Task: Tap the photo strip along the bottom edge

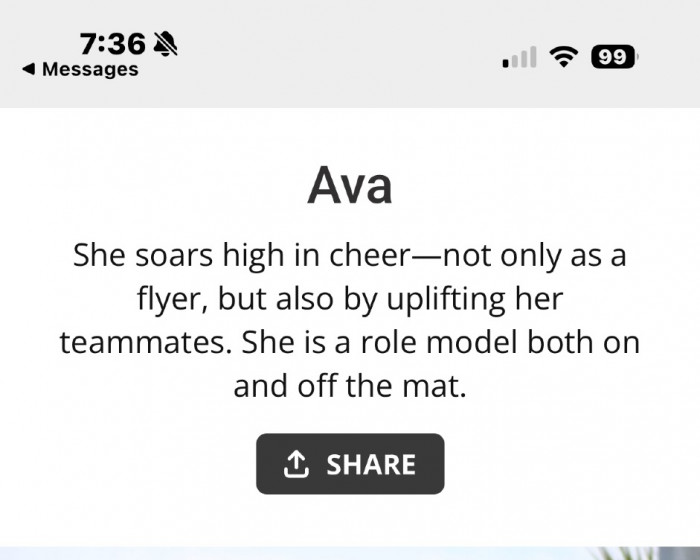Action: (x=350, y=553)
